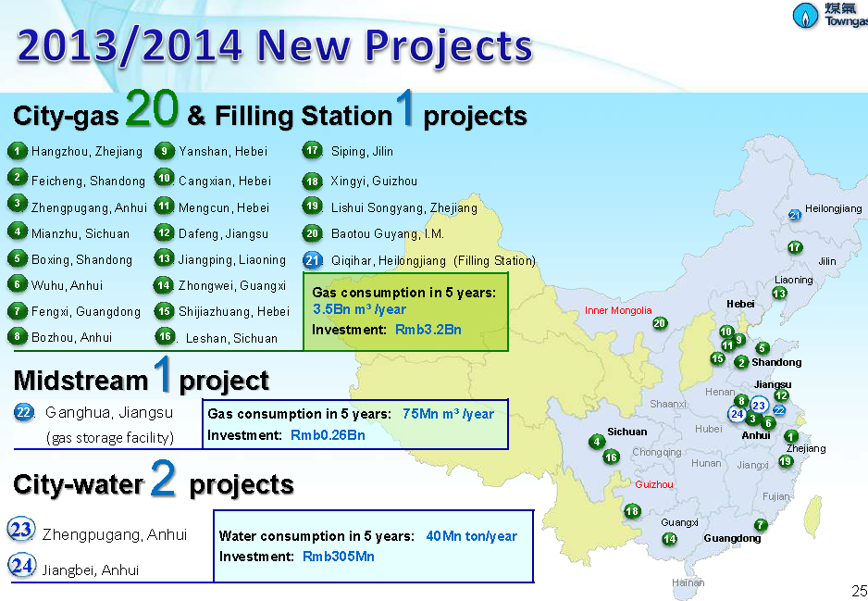Select marker 17 near Jilin on the map
The image size is (868, 601).
tap(794, 247)
